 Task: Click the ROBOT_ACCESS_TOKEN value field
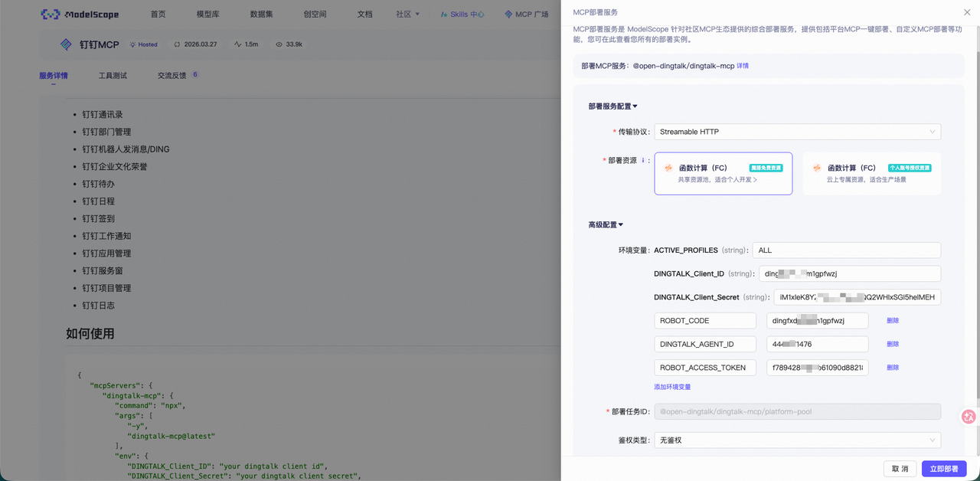pyautogui.click(x=818, y=368)
